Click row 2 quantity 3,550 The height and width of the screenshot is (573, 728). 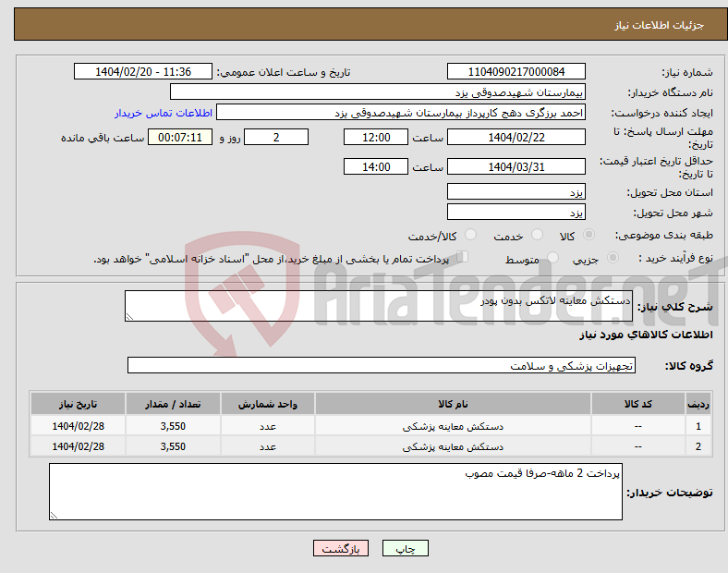[x=173, y=446]
